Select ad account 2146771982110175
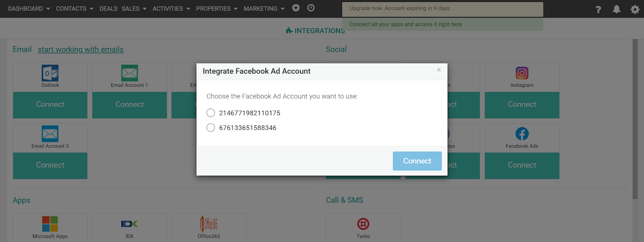Image resolution: width=644 pixels, height=242 pixels. tap(211, 113)
